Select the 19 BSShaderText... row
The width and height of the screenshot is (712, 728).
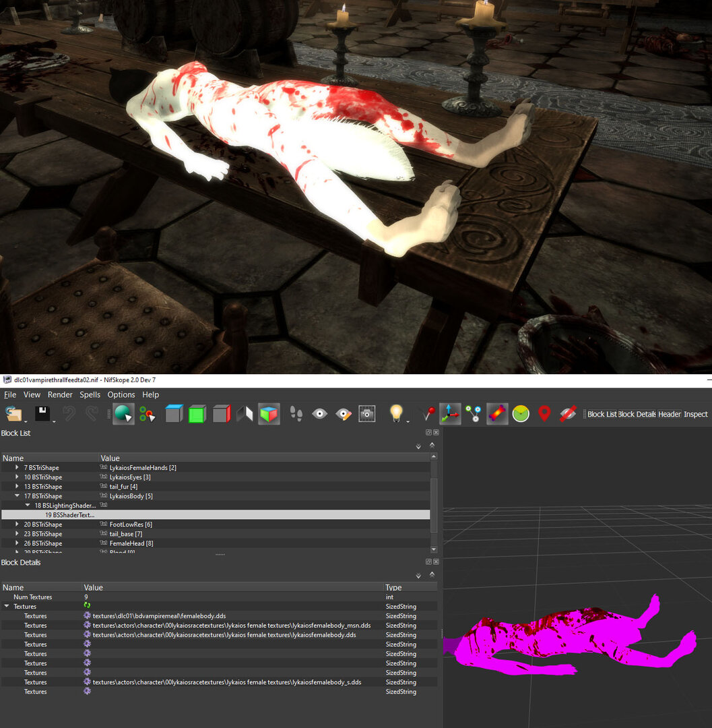click(216, 514)
